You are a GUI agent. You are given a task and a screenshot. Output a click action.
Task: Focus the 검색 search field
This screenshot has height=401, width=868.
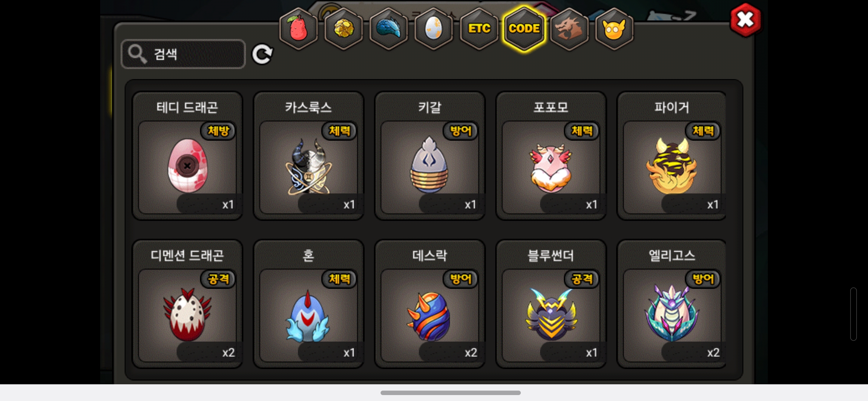coord(183,54)
